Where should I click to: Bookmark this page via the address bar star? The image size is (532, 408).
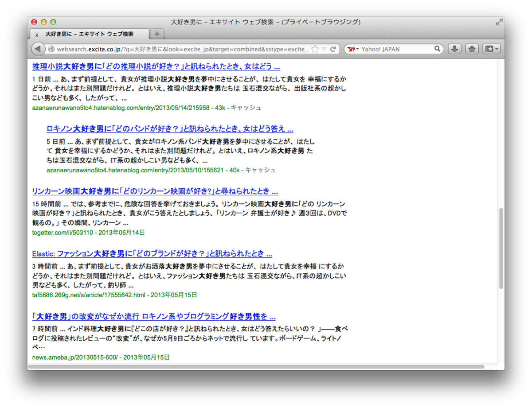click(315, 49)
